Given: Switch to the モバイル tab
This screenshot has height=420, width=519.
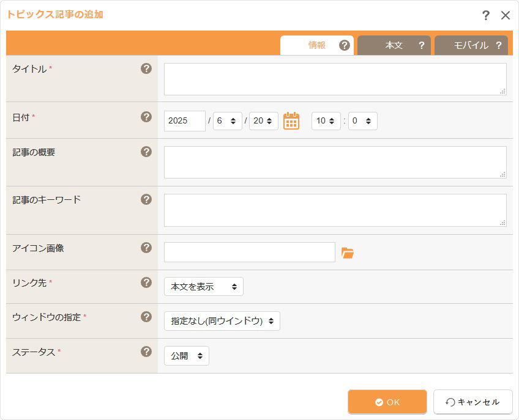Looking at the screenshot, I should [x=471, y=45].
